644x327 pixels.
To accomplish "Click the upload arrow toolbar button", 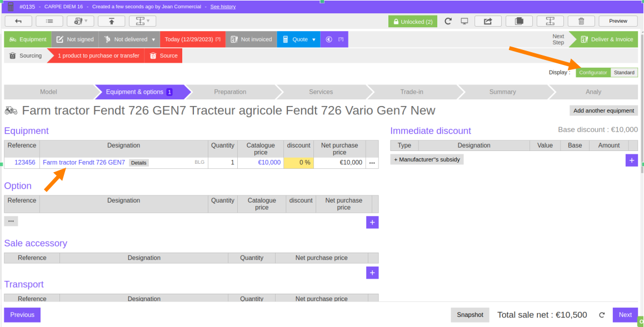I will 111,21.
